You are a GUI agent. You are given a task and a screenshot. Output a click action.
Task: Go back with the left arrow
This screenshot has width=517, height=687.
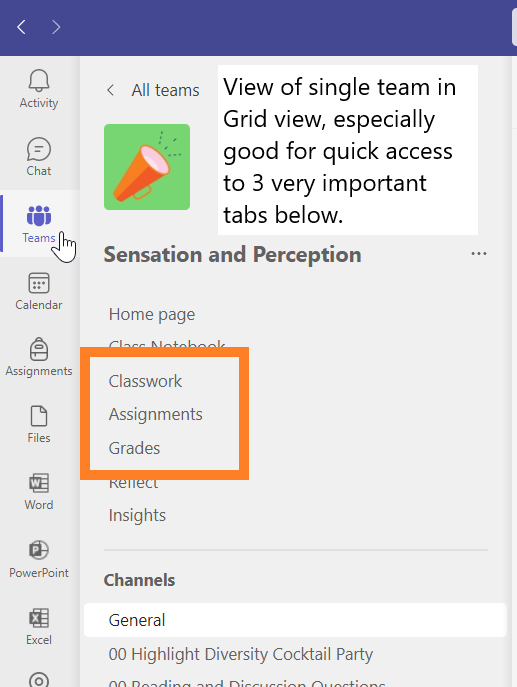(21, 27)
